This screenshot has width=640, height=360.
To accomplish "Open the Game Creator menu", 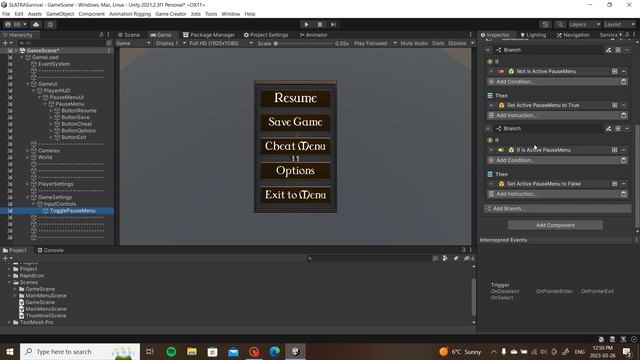I will (171, 14).
